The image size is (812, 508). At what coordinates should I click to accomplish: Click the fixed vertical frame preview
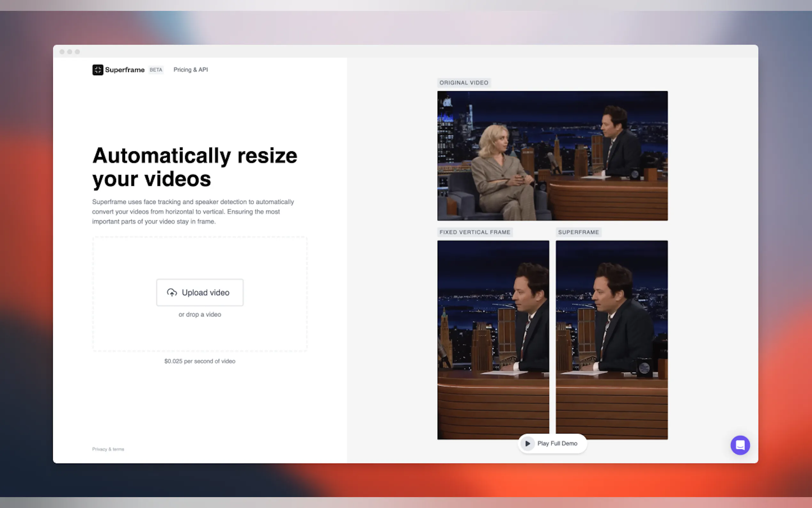(x=493, y=339)
